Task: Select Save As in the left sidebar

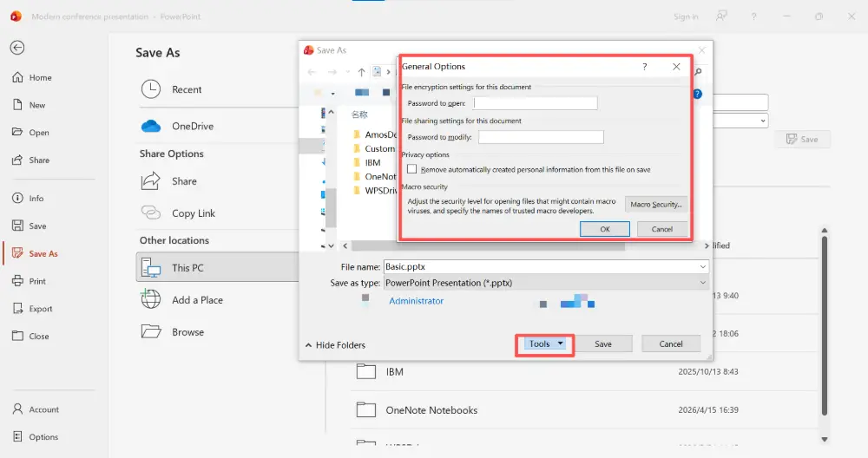Action: tap(35, 253)
